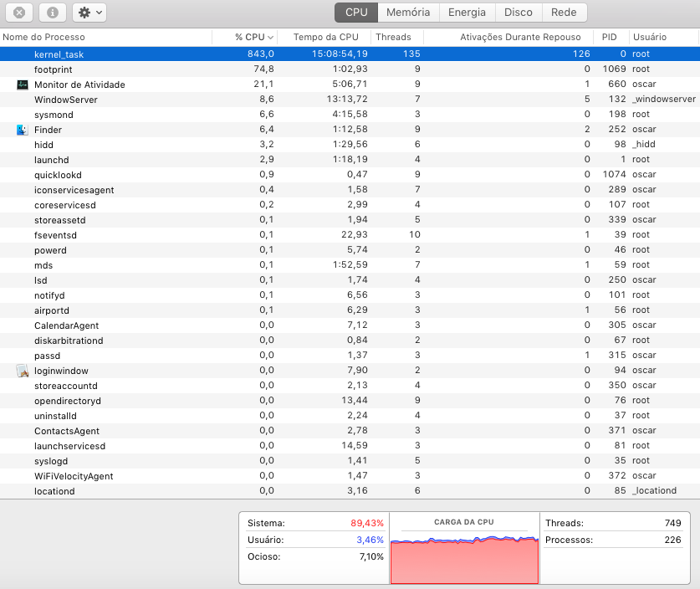The image size is (700, 589).
Task: Select the powerd process
Action: click(350, 250)
